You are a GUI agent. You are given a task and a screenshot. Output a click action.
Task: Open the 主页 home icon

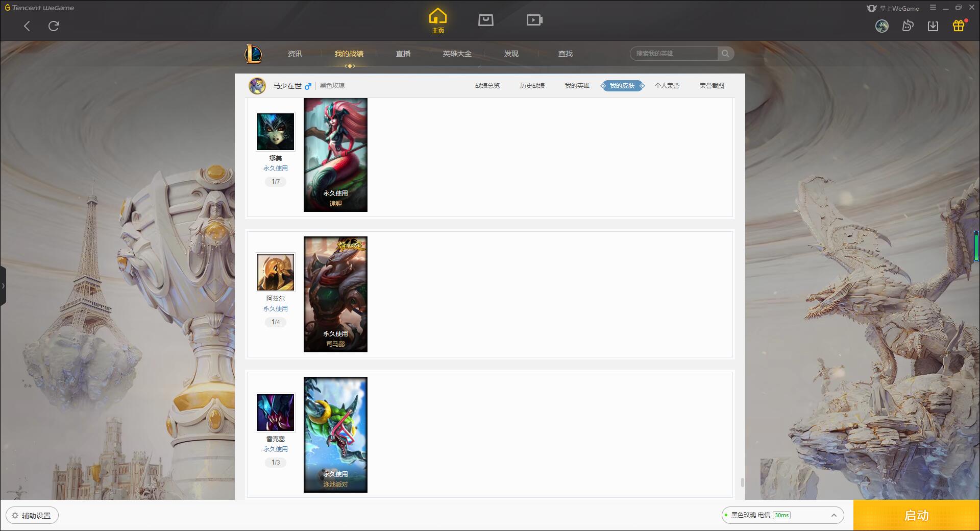[x=437, y=20]
